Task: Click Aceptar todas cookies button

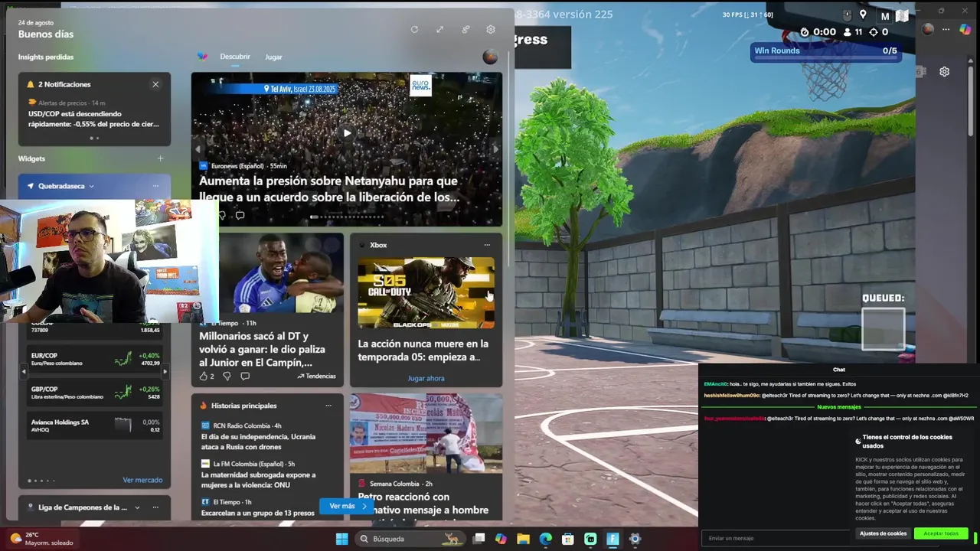Action: click(x=941, y=533)
